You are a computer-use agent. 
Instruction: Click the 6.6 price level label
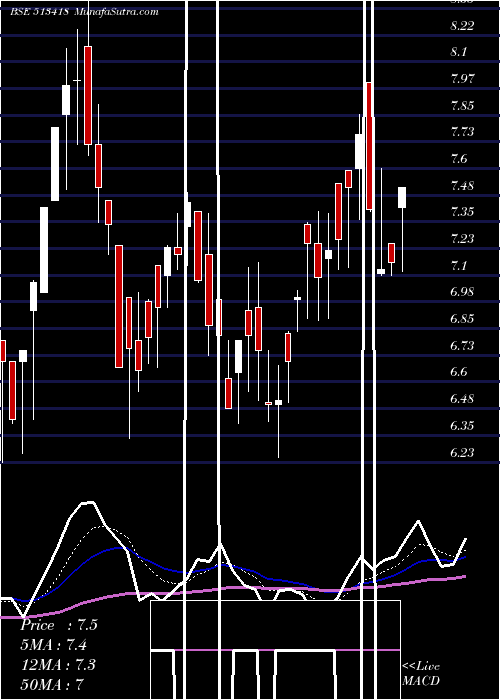pyautogui.click(x=458, y=372)
